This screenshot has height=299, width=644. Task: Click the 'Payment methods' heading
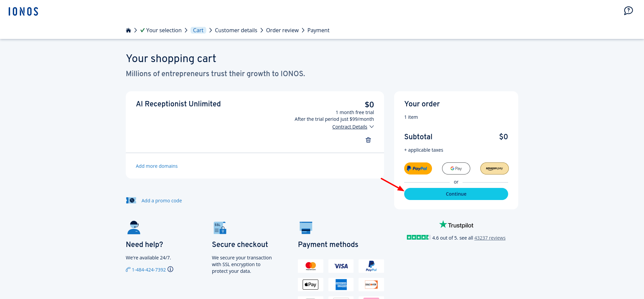[328, 245]
